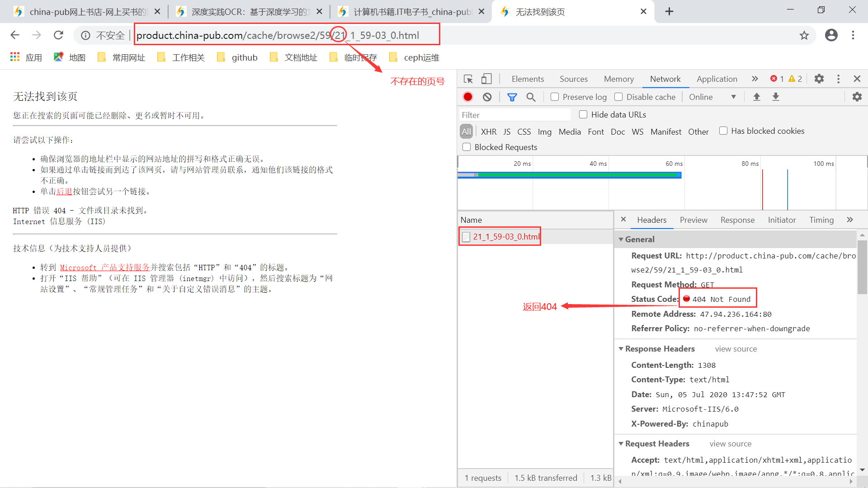
Task: Filter requests by XHR
Action: [489, 131]
